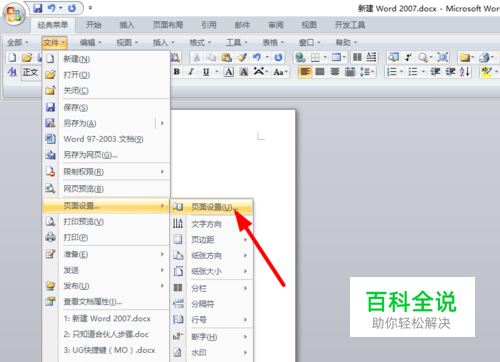Open the 全部 classic menu
Image resolution: width=500 pixels, height=362 pixels.
click(x=18, y=43)
